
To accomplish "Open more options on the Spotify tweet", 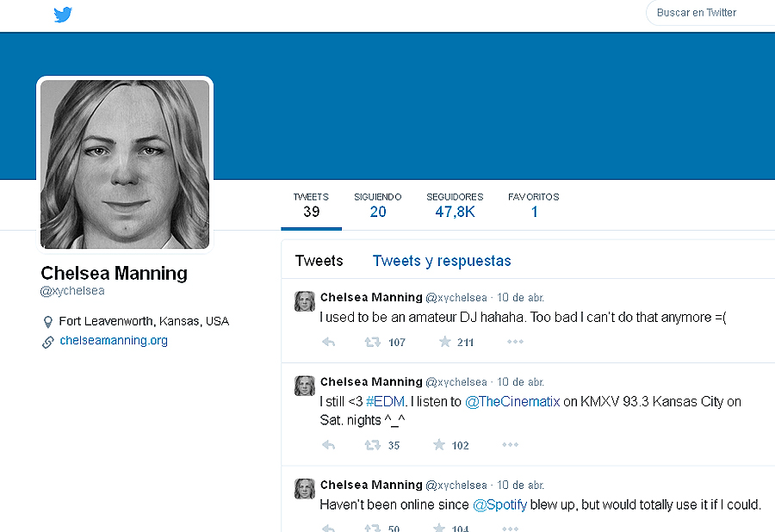I will [510, 528].
